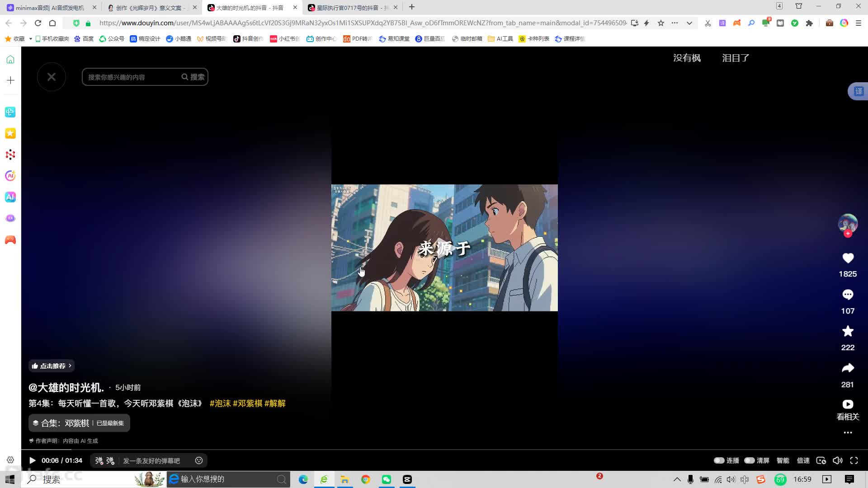Click the #邓紫棋 hashtag link

[247, 403]
